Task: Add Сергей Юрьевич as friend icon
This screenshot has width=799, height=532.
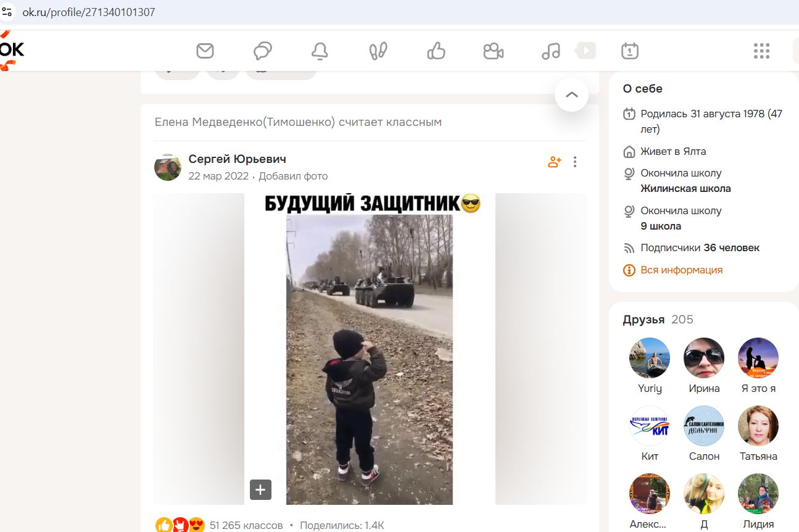Action: 555,162
